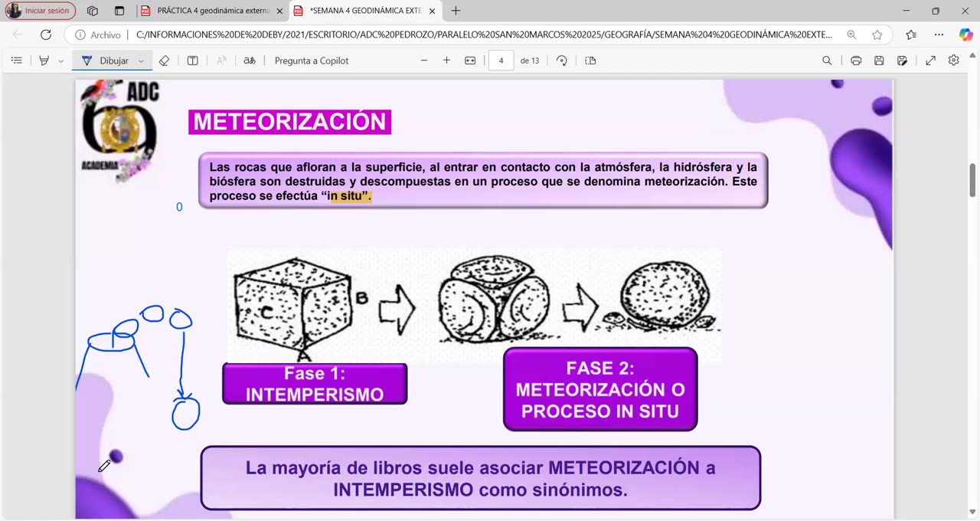Click the fit to width icon
The image size is (980, 521).
(x=470, y=61)
